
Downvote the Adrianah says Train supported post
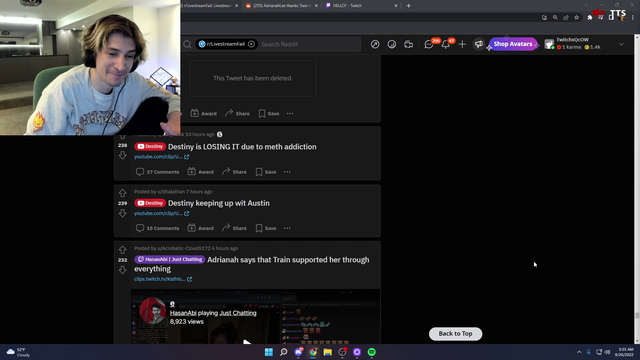coord(122,270)
